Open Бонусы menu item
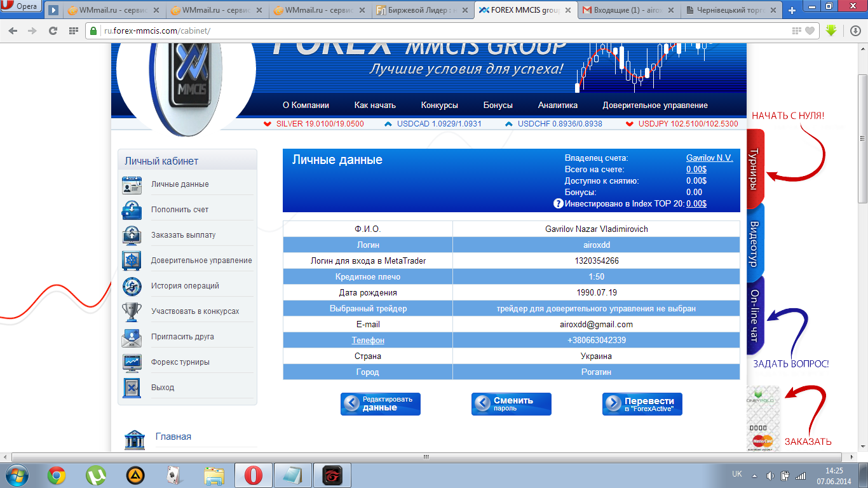Screen dimensions: 868x488 click(x=498, y=105)
